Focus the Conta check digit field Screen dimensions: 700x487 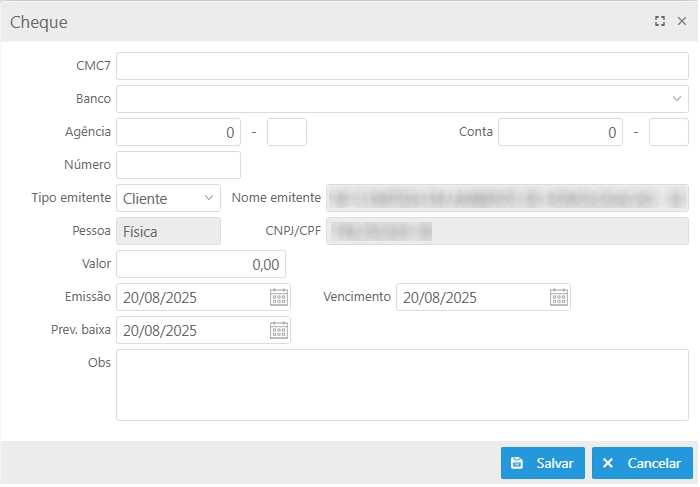tap(669, 132)
